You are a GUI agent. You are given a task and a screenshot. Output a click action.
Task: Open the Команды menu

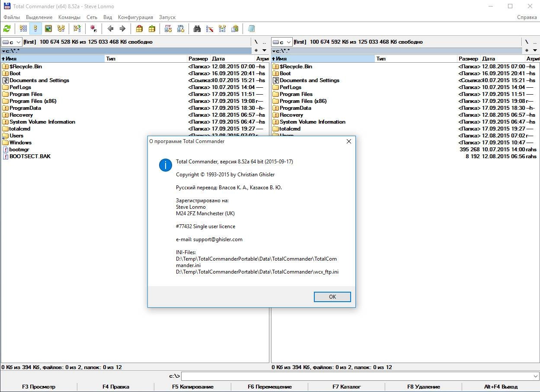[69, 17]
